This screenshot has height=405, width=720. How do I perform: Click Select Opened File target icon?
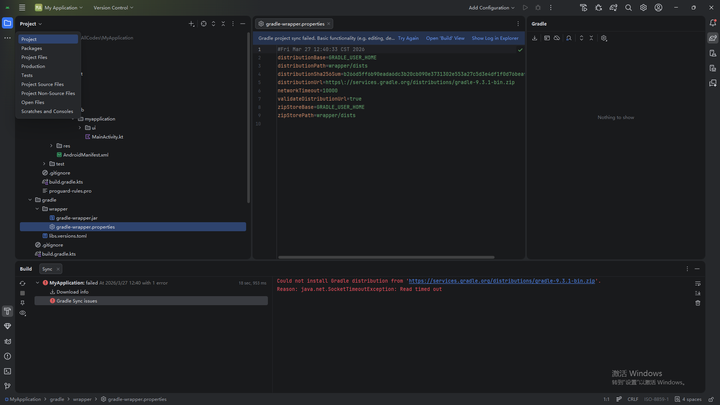point(203,23)
